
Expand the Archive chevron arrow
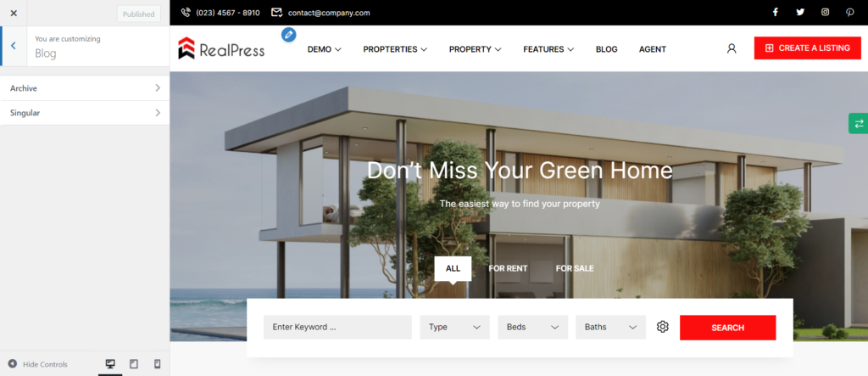click(158, 88)
